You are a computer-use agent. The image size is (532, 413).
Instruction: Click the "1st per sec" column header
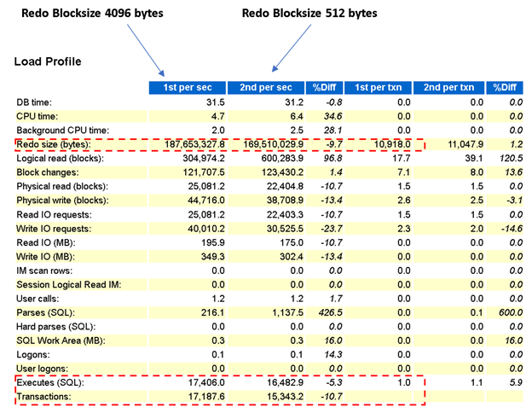pos(187,87)
